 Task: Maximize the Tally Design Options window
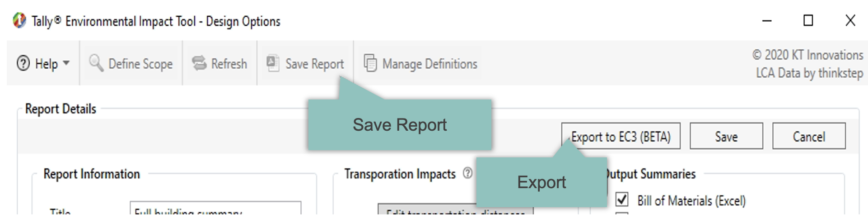[808, 21]
